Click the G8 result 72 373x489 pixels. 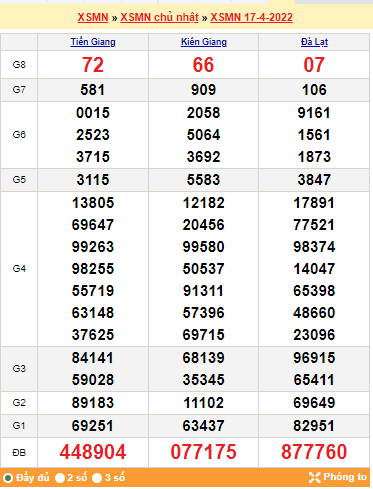click(93, 65)
